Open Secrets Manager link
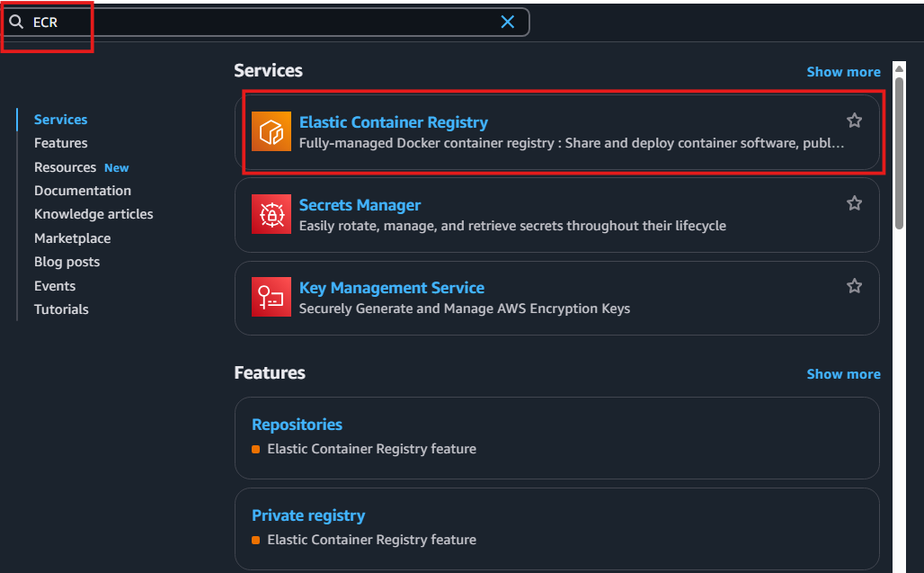924x573 pixels. [x=360, y=205]
